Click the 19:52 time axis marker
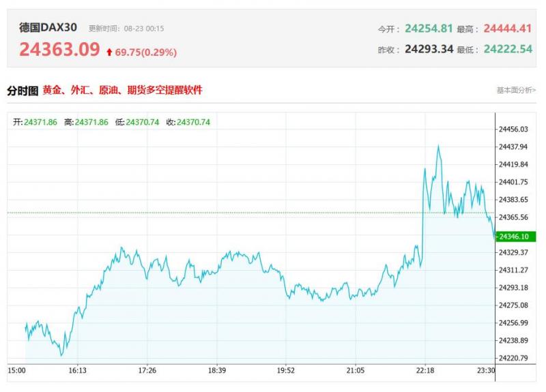This screenshot has height=392, width=546. [x=286, y=370]
